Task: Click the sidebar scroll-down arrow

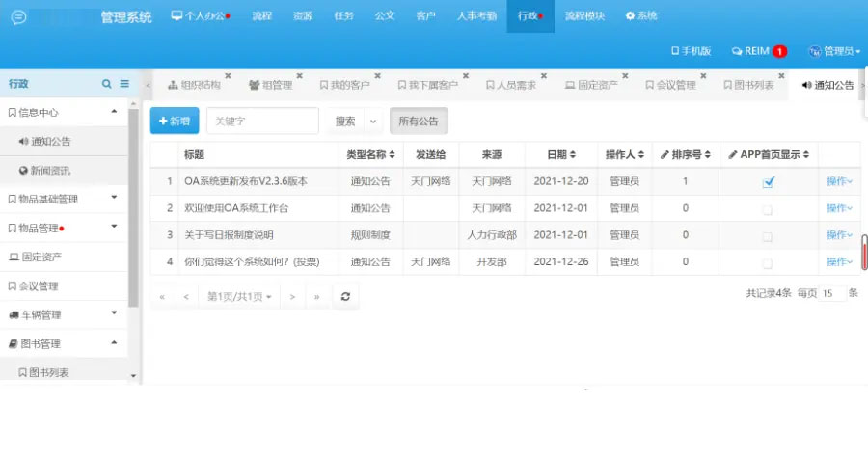Action: (x=133, y=376)
